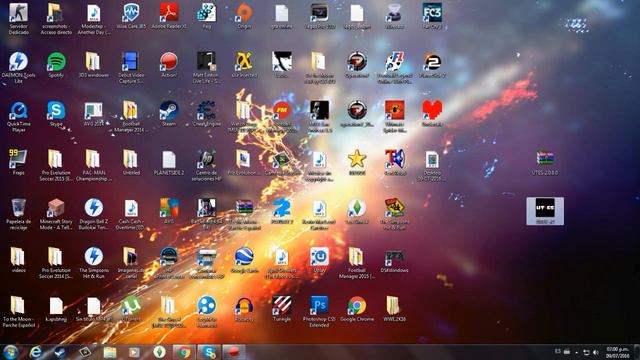Launch Google Chrome from the desktop icon
This screenshot has height=360, width=640.
point(357,309)
